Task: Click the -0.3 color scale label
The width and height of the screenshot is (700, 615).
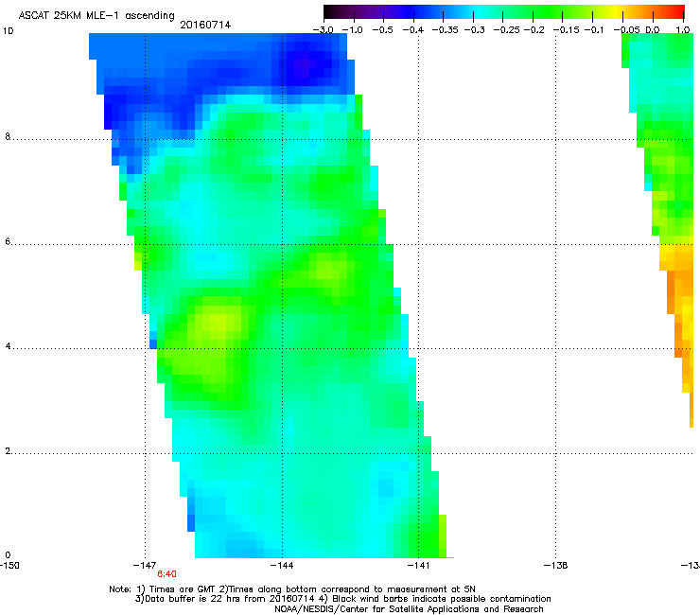Action: [x=475, y=30]
